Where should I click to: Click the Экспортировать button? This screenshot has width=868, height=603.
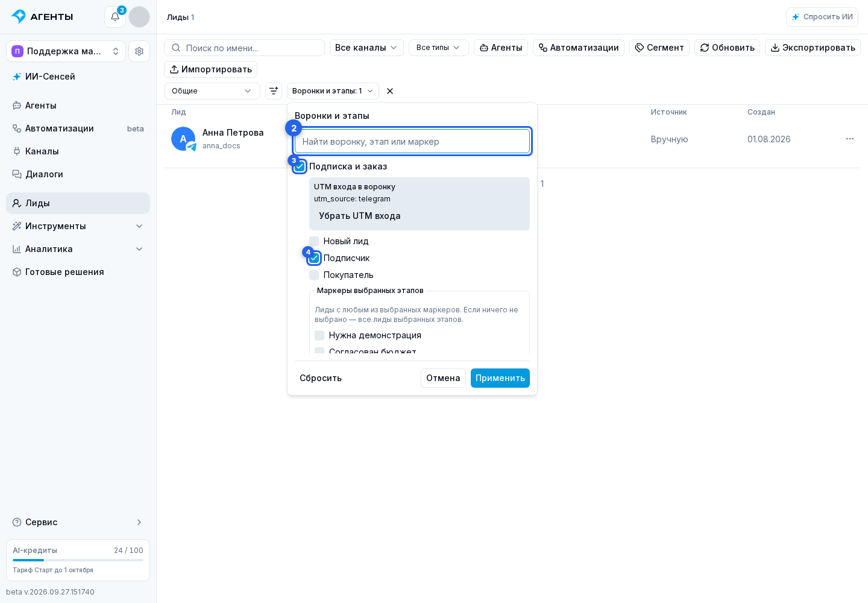[813, 48]
